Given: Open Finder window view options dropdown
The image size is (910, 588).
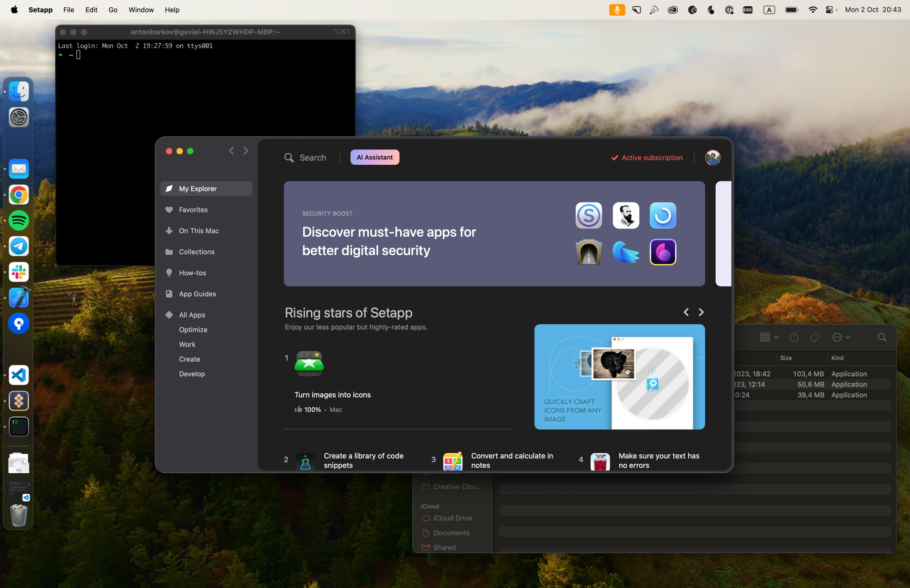Looking at the screenshot, I should [x=769, y=337].
